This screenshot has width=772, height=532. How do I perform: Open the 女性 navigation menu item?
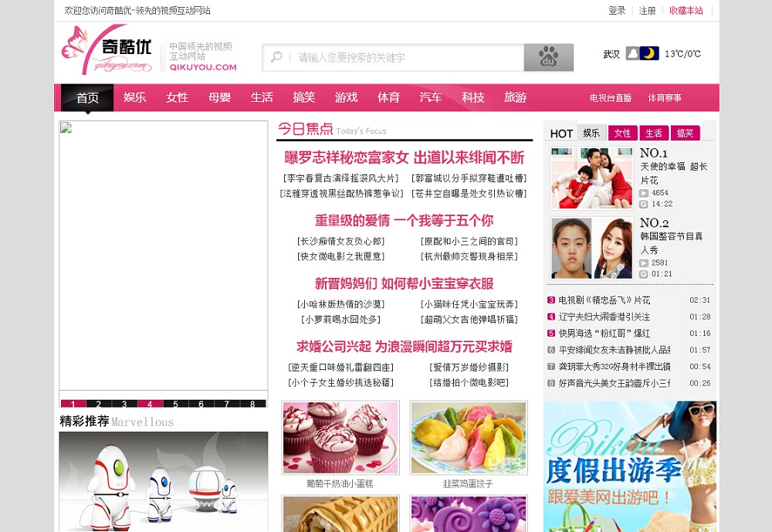click(178, 97)
